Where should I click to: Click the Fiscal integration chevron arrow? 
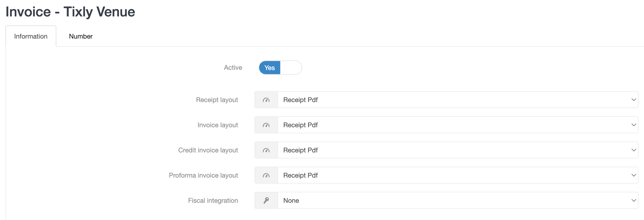click(634, 201)
